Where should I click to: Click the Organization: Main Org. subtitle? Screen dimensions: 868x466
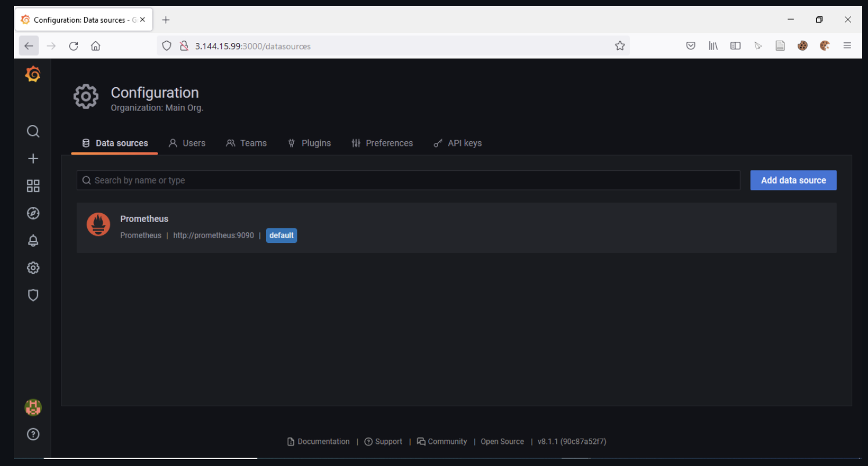[x=157, y=107]
